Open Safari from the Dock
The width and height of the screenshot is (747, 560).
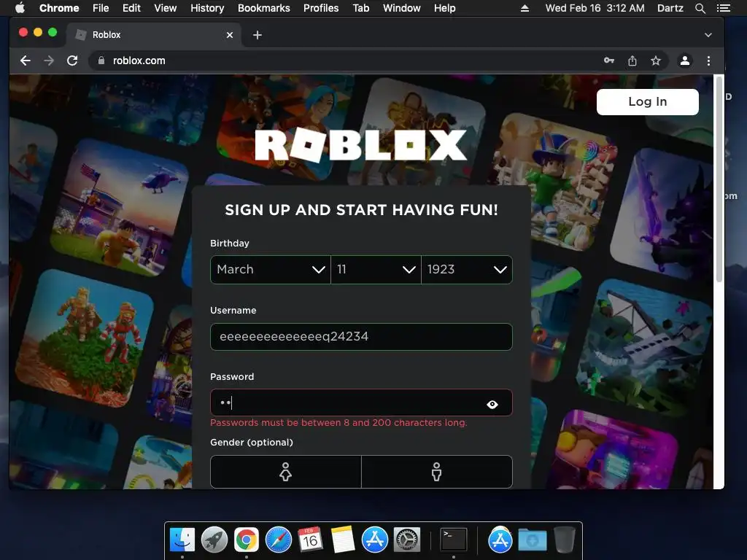[x=278, y=540]
